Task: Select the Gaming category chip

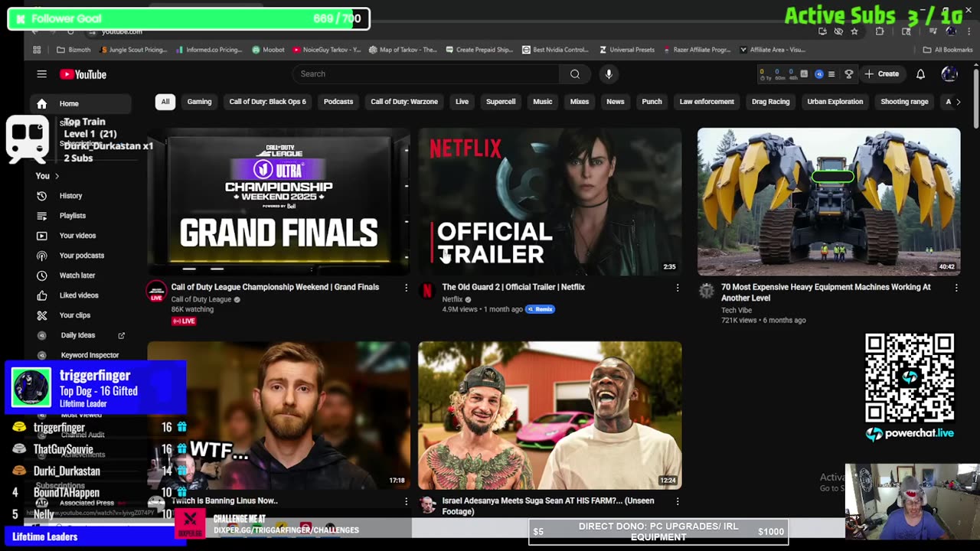Action: pos(199,102)
